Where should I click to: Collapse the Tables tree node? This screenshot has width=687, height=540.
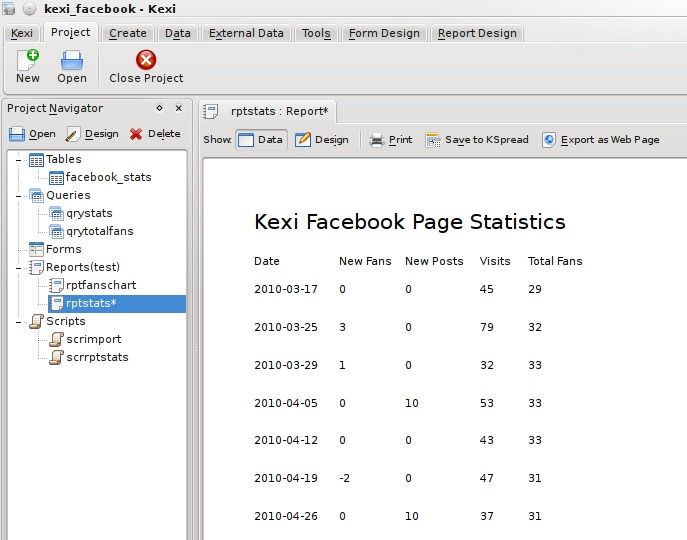[19, 160]
